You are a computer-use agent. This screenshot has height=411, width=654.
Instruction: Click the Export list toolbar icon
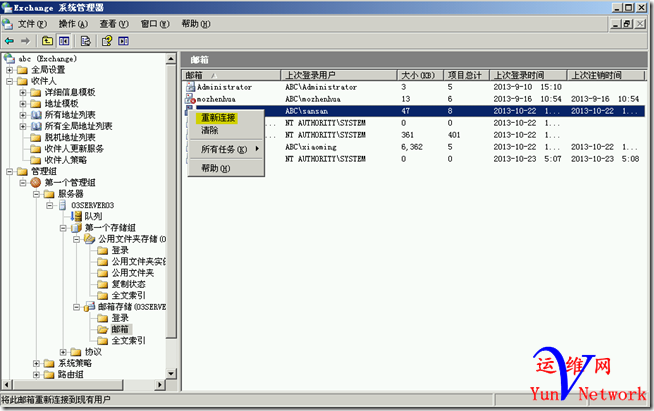point(86,41)
